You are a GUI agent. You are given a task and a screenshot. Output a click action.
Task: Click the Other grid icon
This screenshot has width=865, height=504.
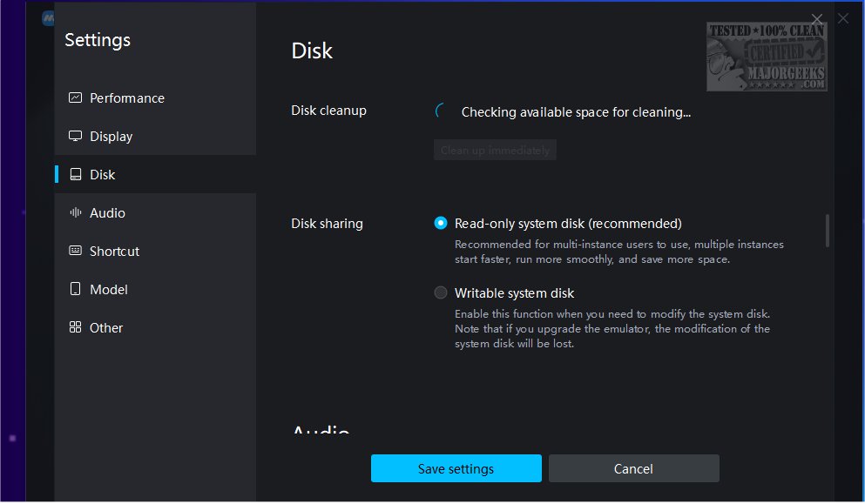75,328
